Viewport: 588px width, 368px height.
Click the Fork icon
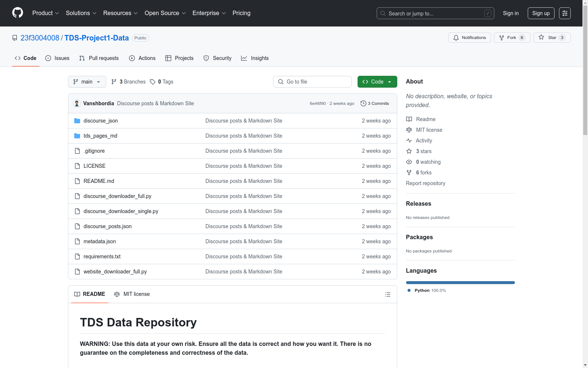click(502, 38)
